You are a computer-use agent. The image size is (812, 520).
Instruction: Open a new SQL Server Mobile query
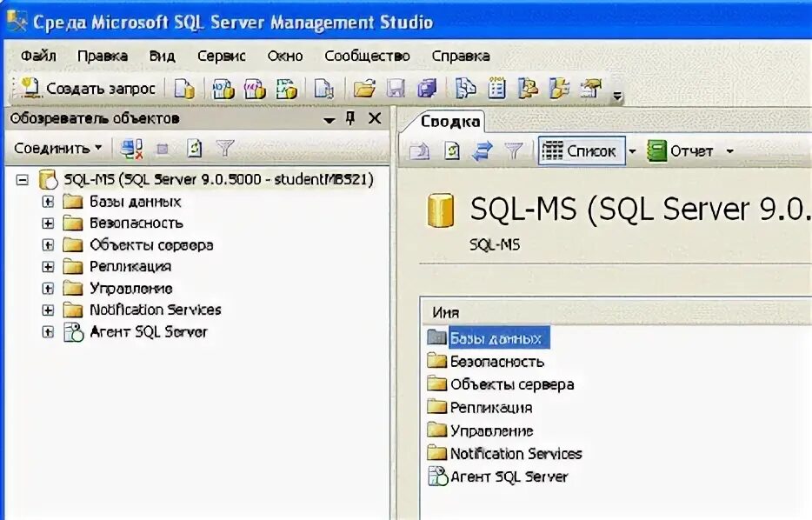(x=324, y=89)
